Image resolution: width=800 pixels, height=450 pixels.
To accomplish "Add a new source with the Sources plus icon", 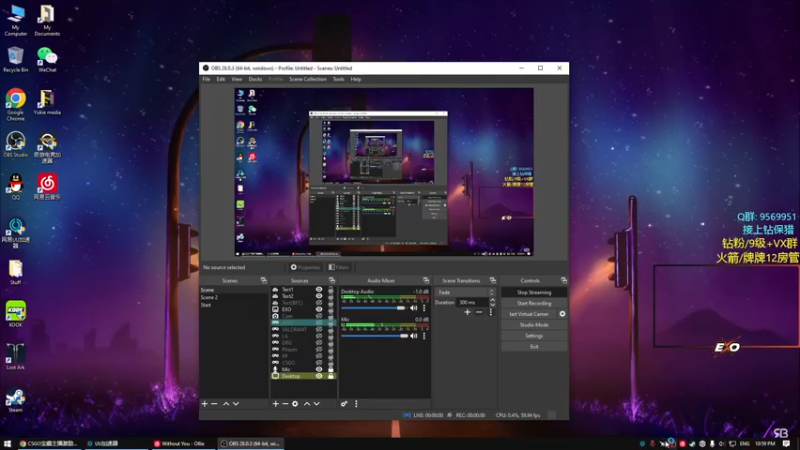I will [x=276, y=404].
